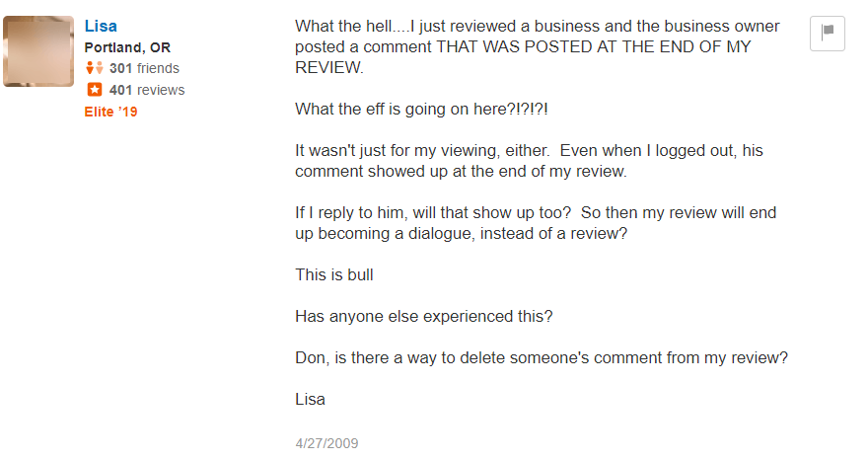Viewport: 868px width, 460px height.
Task: Click the orange friends icon
Action: tap(95, 68)
